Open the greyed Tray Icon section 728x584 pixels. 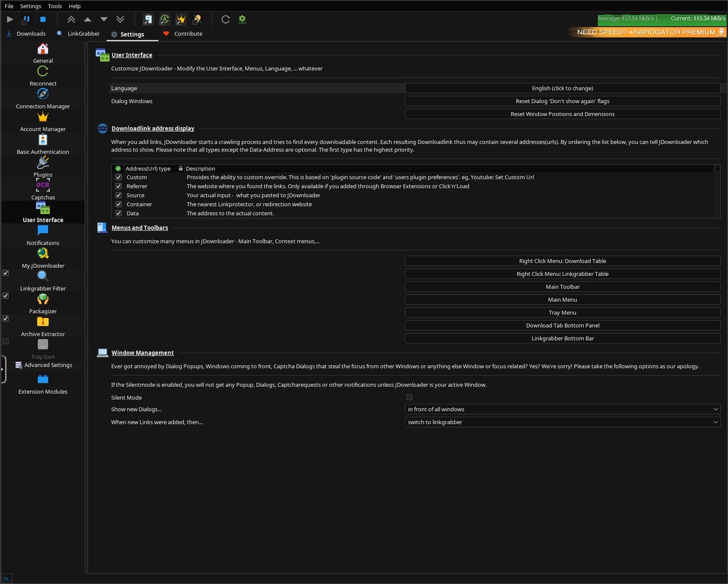pos(43,349)
